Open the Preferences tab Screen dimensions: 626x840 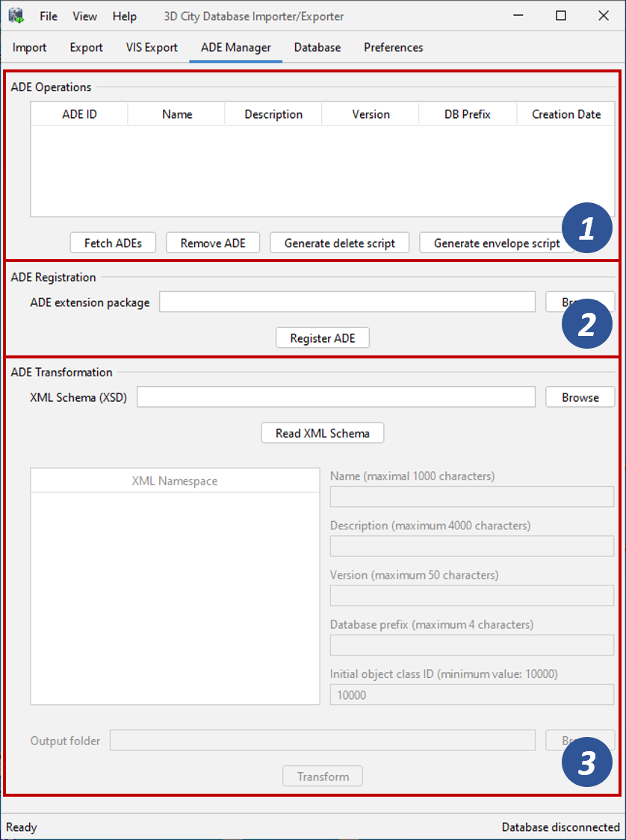(x=394, y=48)
